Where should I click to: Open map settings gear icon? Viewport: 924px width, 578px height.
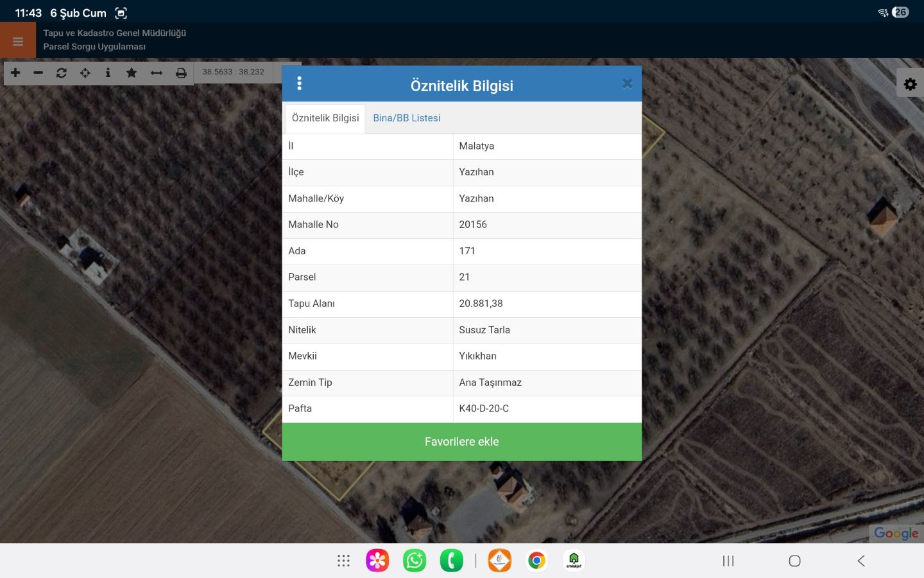pos(910,83)
